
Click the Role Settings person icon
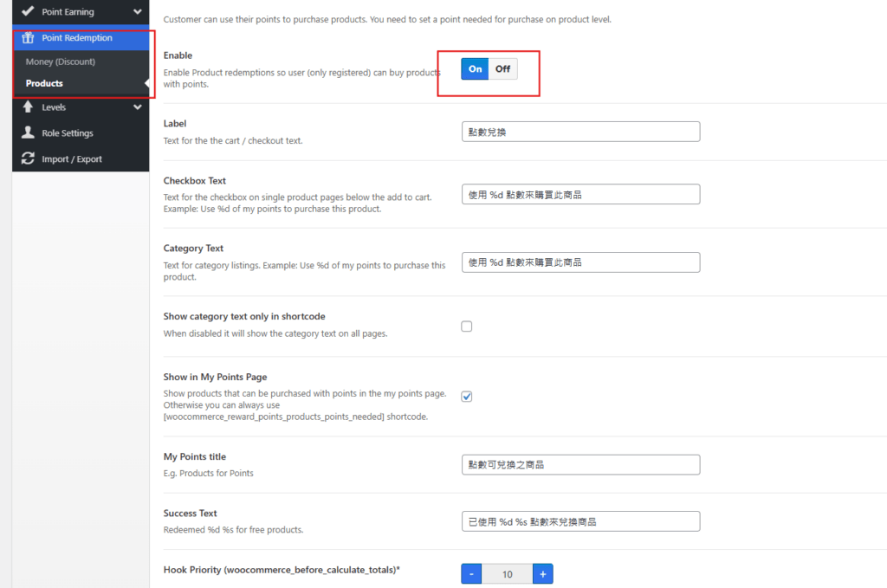click(28, 133)
